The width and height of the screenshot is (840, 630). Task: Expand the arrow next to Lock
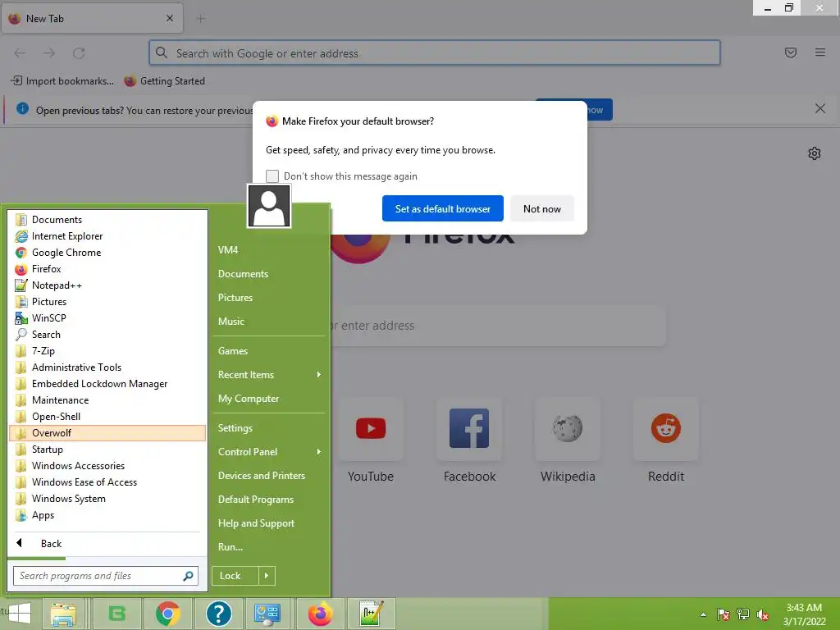[267, 576]
